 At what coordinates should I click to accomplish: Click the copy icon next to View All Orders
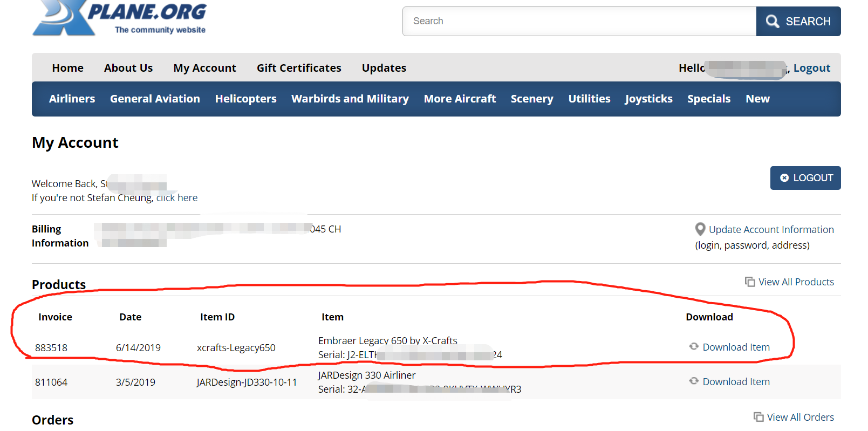click(x=758, y=417)
